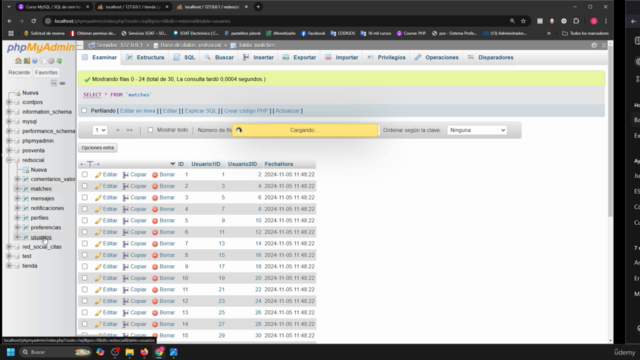Bookmark page with browser star icon
This screenshot has width=640, height=360.
click(523, 21)
